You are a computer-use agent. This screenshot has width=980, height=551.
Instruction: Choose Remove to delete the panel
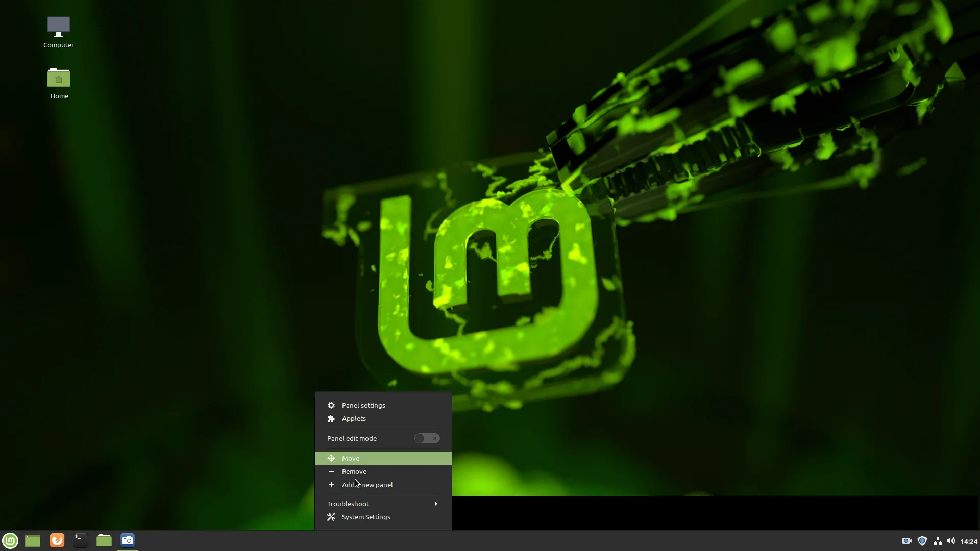(354, 471)
